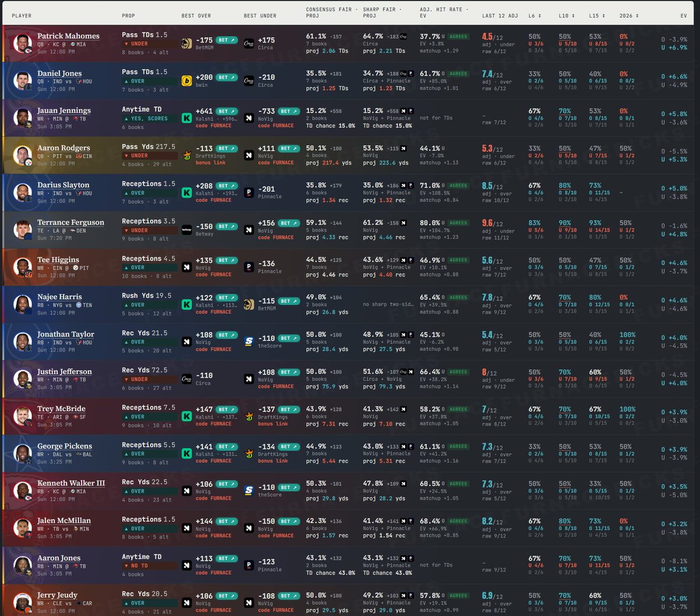Click the BetMGM logo in Patrick Mahomes' row

pyautogui.click(x=187, y=43)
